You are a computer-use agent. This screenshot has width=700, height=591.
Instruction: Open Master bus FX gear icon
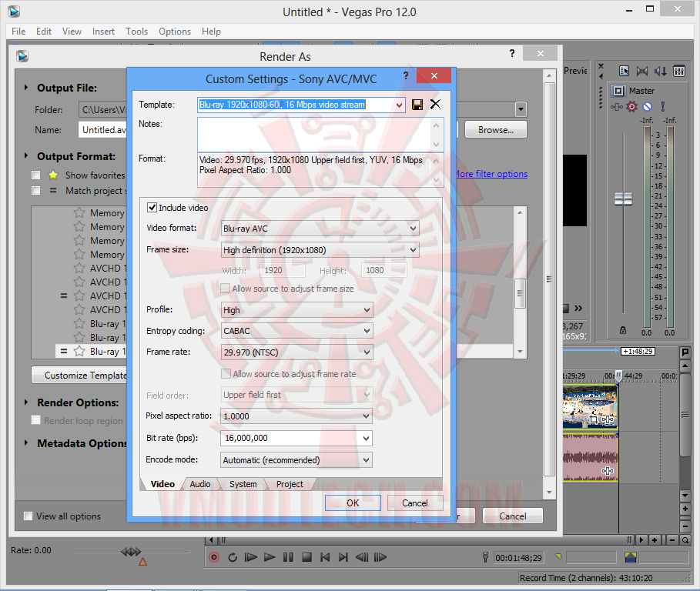[631, 107]
